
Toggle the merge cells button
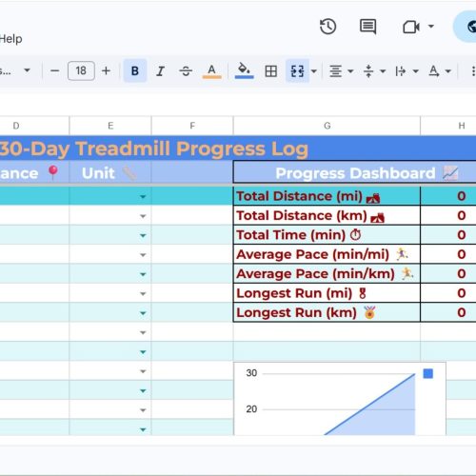pos(297,70)
